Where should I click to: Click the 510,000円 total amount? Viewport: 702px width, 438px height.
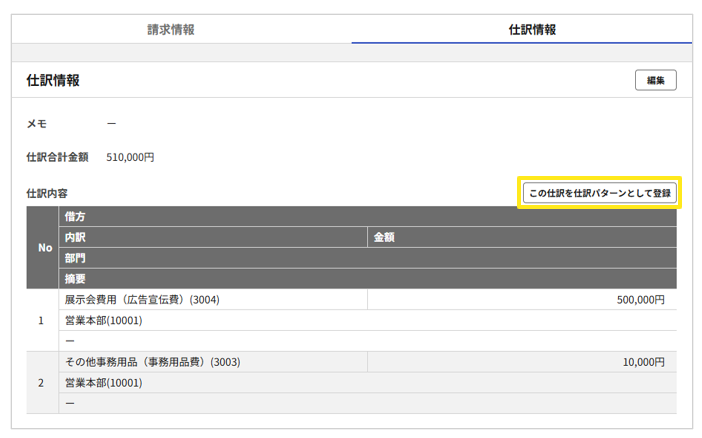130,157
